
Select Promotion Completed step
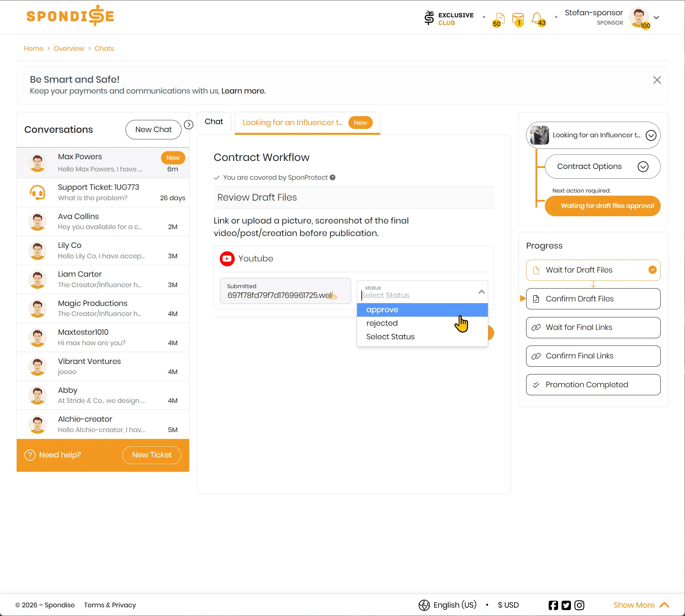[x=593, y=385]
